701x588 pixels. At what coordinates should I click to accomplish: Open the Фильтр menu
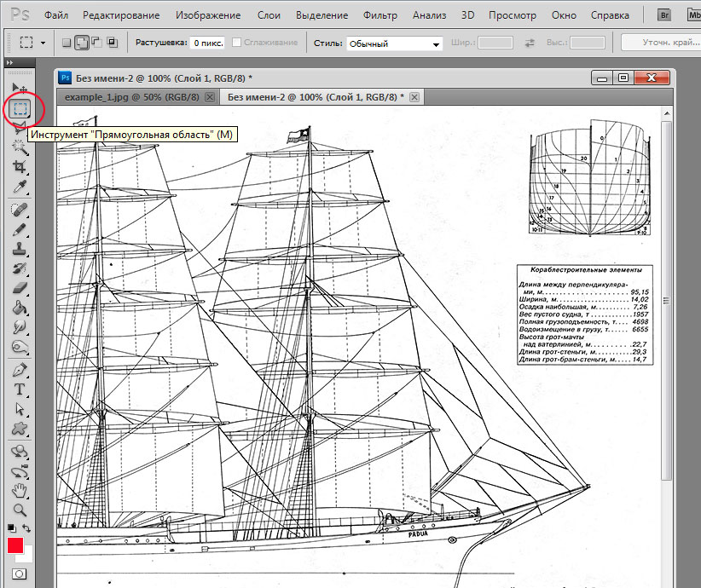[379, 15]
